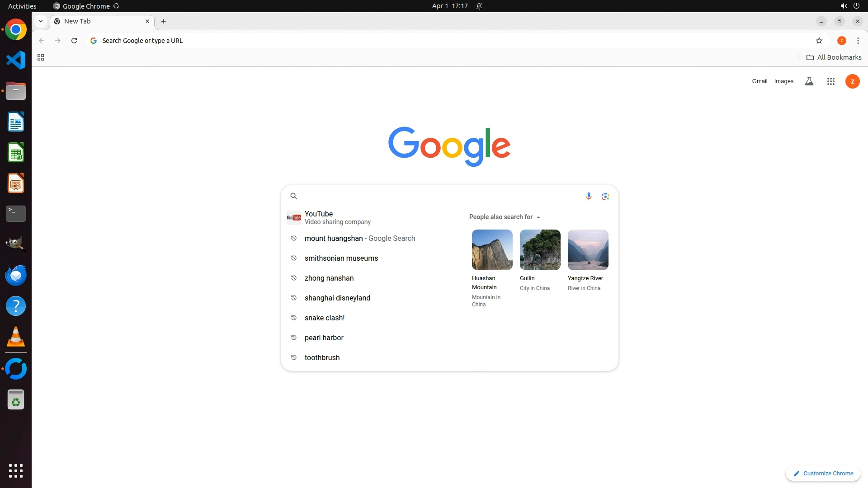Image resolution: width=868 pixels, height=488 pixels.
Task: Launch Visual Studio Code from dock
Action: 16,60
